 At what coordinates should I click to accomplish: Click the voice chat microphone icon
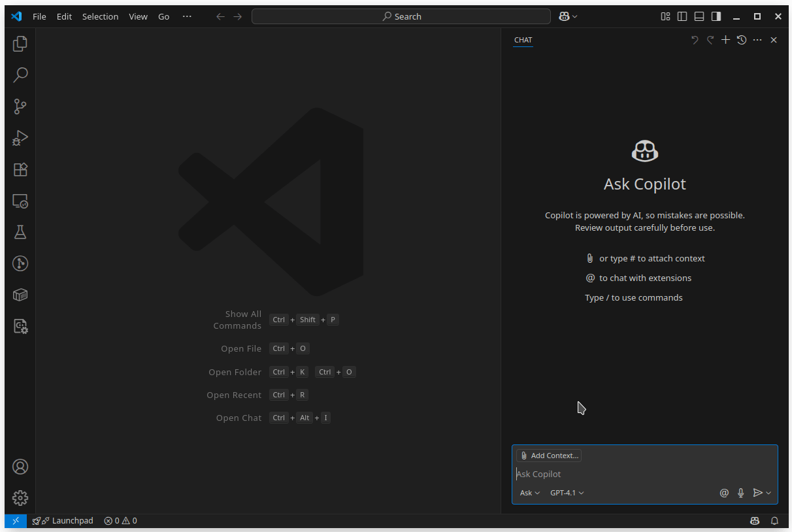(x=740, y=493)
